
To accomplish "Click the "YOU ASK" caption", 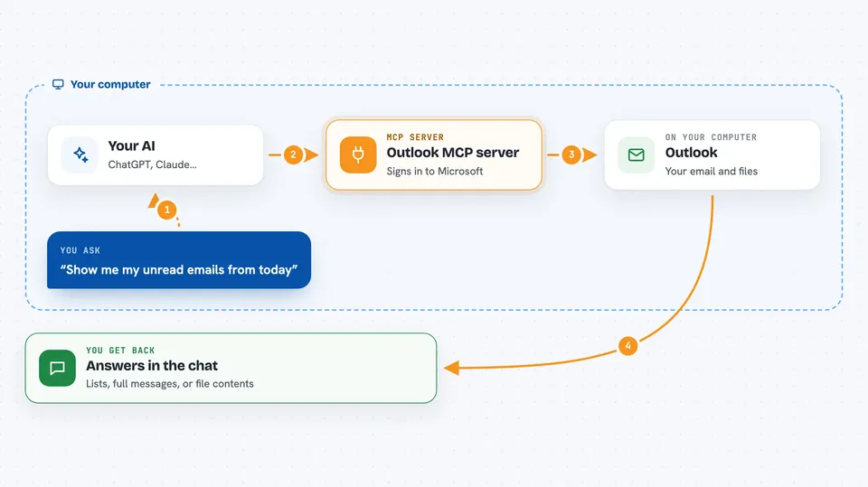I will pyautogui.click(x=80, y=250).
